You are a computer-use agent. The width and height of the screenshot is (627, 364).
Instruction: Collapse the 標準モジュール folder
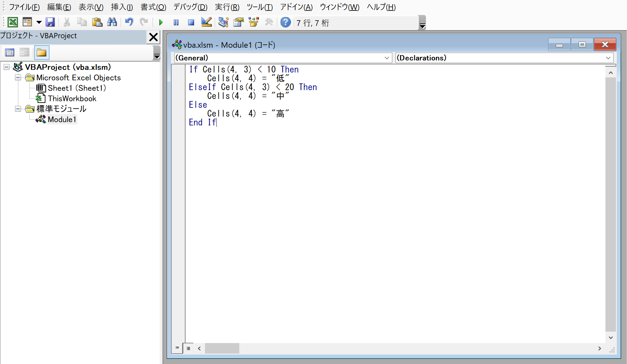coord(18,109)
